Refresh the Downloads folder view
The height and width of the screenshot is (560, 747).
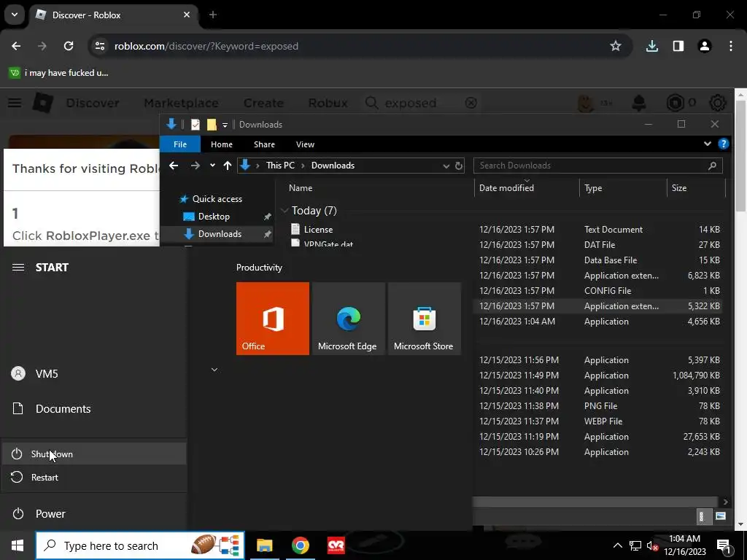pos(459,166)
